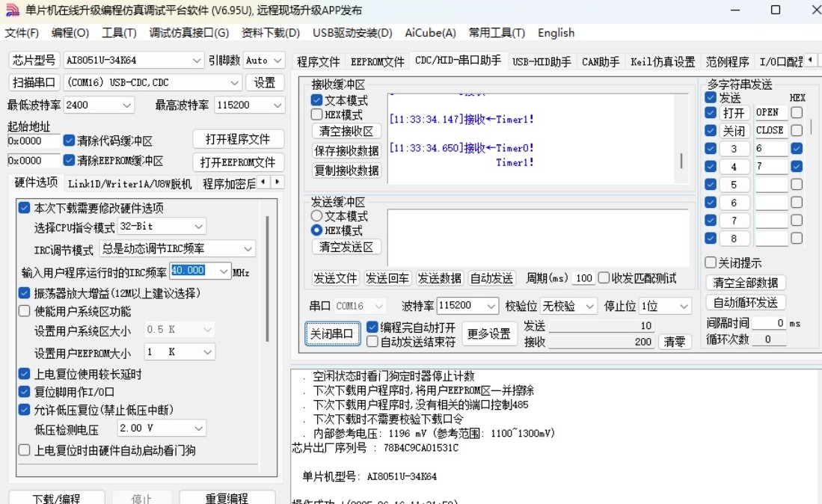Open the IRC frequency 40.000 MHz dropdown
This screenshot has width=822, height=504.
click(x=224, y=271)
